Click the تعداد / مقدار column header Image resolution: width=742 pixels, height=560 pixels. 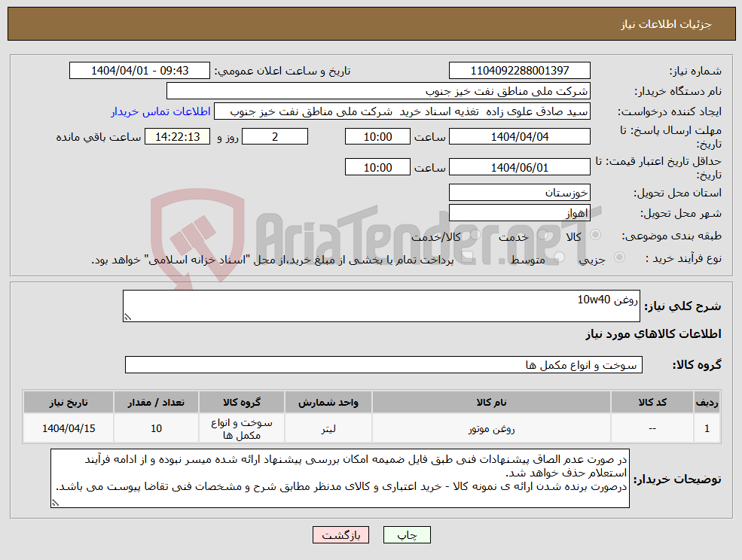pyautogui.click(x=156, y=402)
